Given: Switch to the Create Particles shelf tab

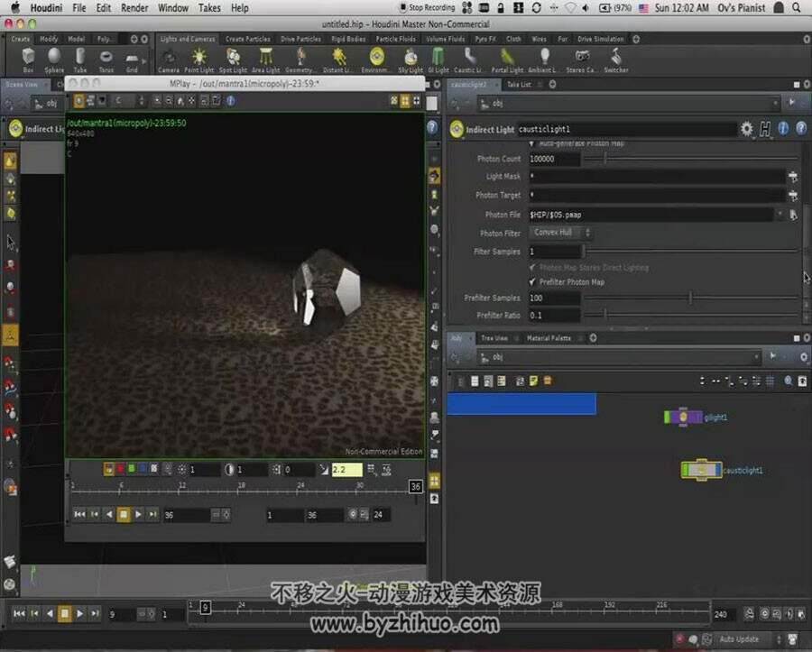Looking at the screenshot, I should pos(247,39).
